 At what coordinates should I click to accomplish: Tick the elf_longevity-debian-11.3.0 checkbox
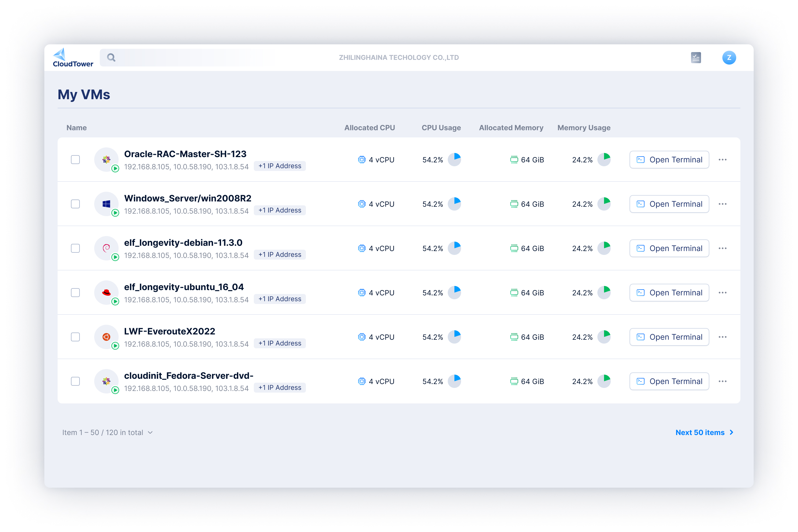(x=75, y=248)
